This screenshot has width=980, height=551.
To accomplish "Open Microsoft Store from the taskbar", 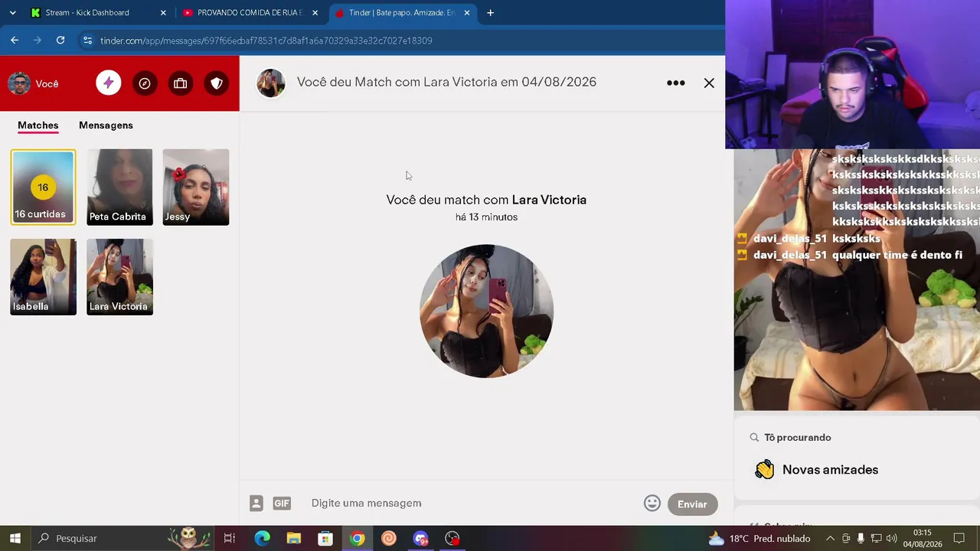I will pyautogui.click(x=325, y=538).
